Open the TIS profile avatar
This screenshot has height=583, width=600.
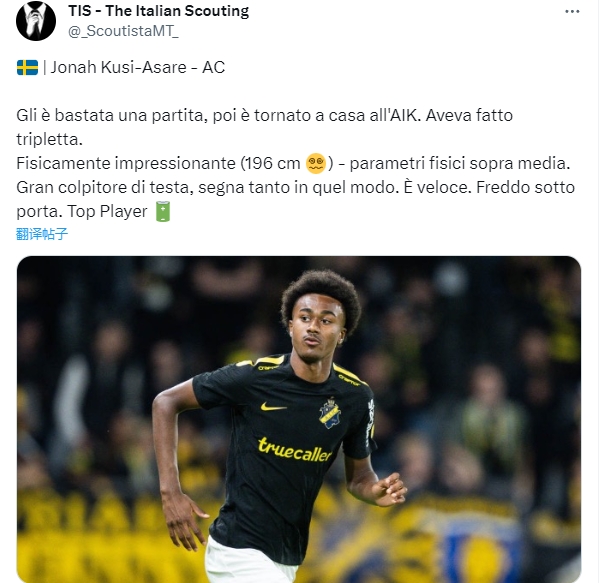coord(36,21)
